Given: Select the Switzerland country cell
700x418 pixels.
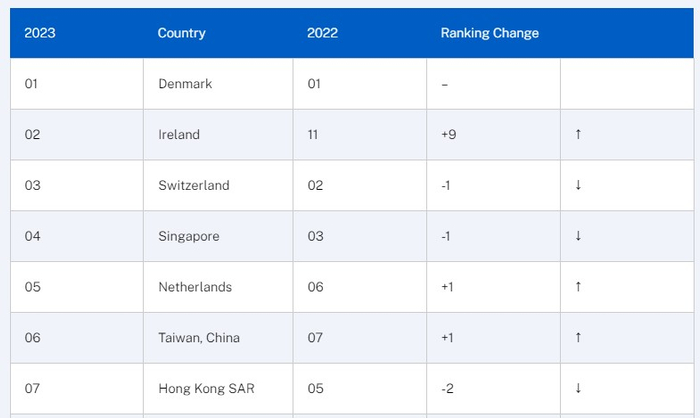Looking at the screenshot, I should coord(194,185).
